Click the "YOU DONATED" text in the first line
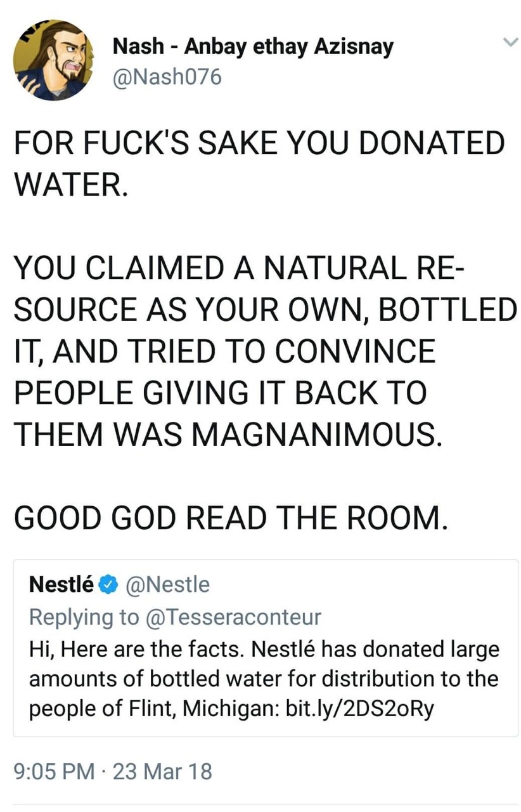The width and height of the screenshot is (521, 812). [396, 144]
